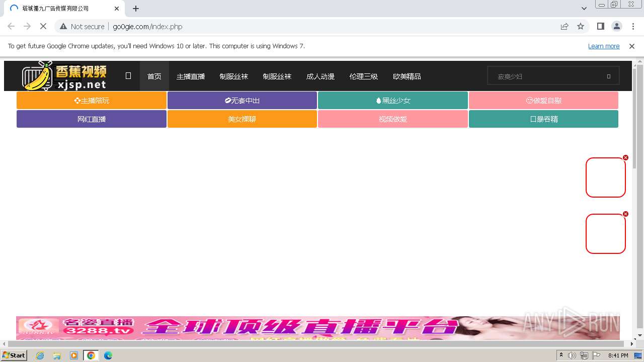The image size is (644, 362).
Task: Open the Action Center flag icon
Action: [x=596, y=355]
